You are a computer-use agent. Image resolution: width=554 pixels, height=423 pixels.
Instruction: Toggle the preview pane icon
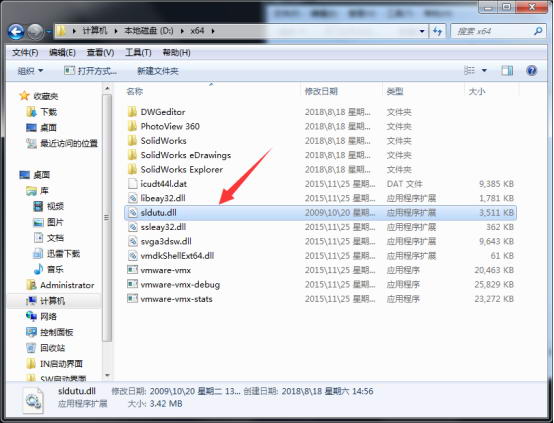(507, 71)
